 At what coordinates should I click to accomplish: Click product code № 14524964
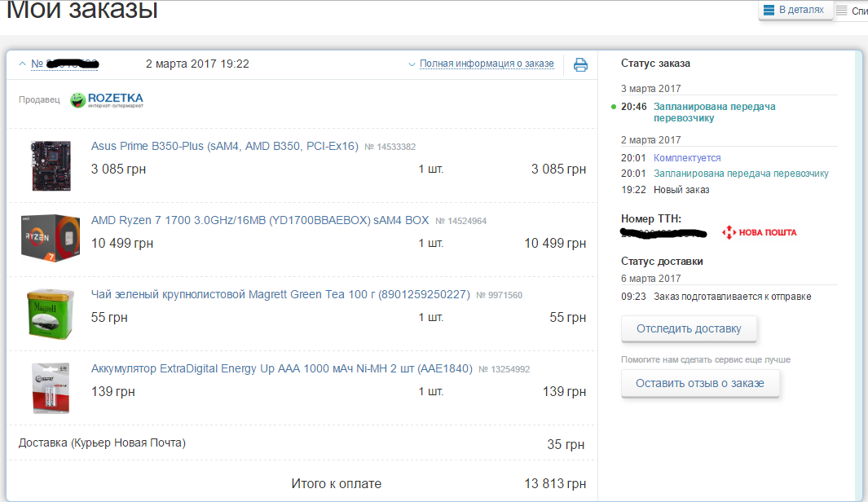pos(460,221)
